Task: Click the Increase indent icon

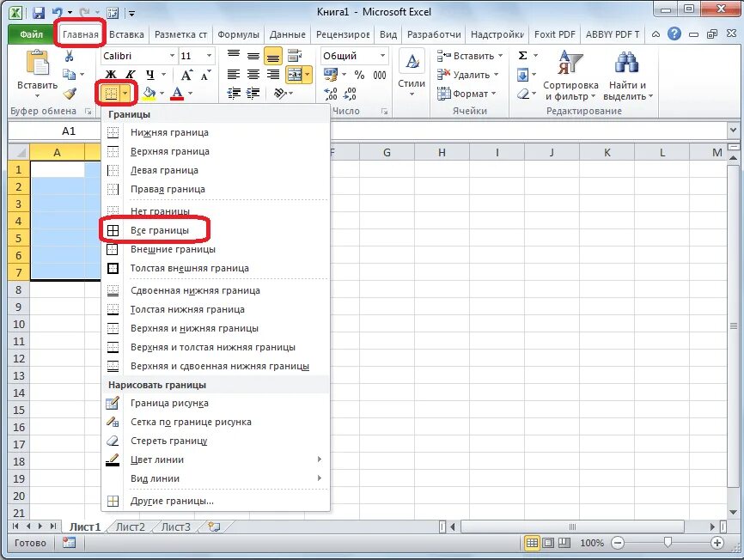Action: pos(253,94)
